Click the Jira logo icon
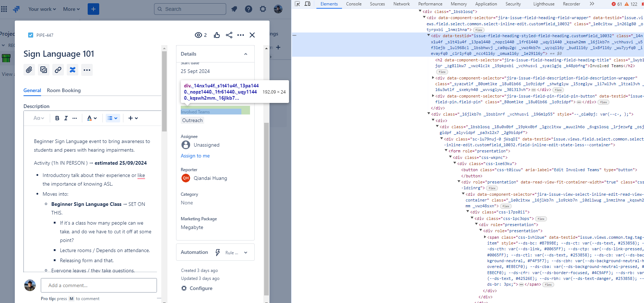 click(x=16, y=9)
